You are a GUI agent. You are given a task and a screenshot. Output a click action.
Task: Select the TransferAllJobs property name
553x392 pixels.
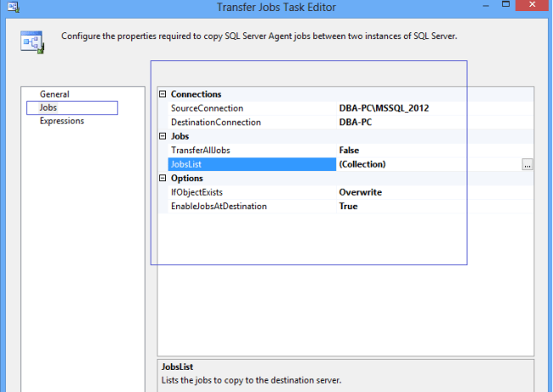[x=201, y=151]
